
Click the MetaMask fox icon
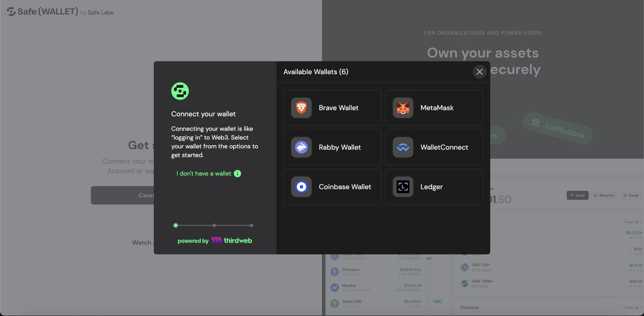pyautogui.click(x=403, y=107)
